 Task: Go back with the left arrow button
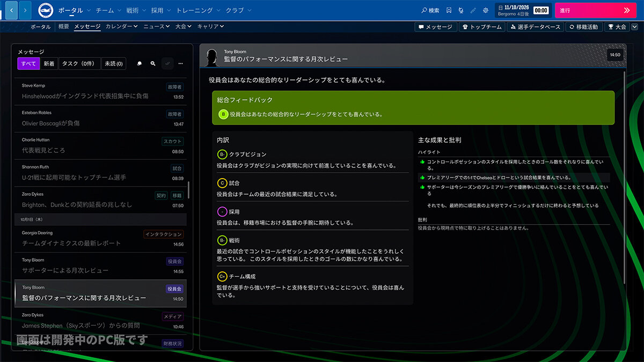coord(11,10)
